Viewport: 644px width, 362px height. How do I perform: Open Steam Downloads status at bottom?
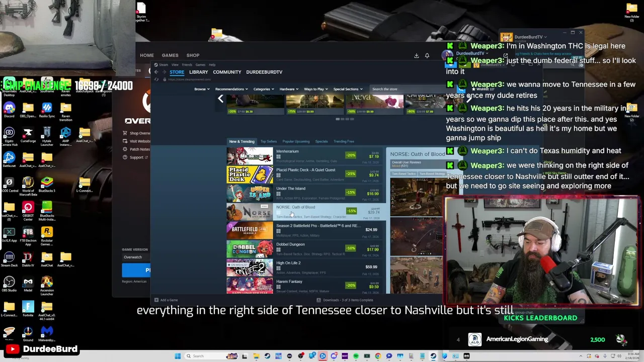coord(345,300)
